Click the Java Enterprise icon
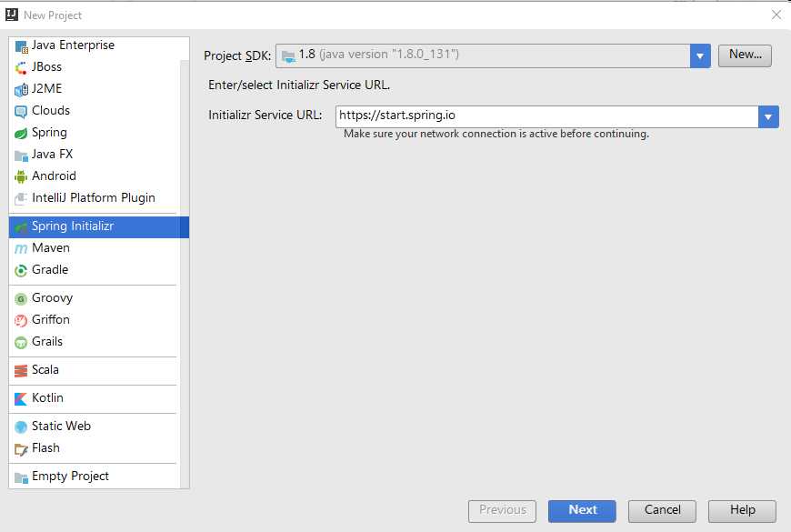Viewport: 791px width, 532px height. [x=21, y=46]
